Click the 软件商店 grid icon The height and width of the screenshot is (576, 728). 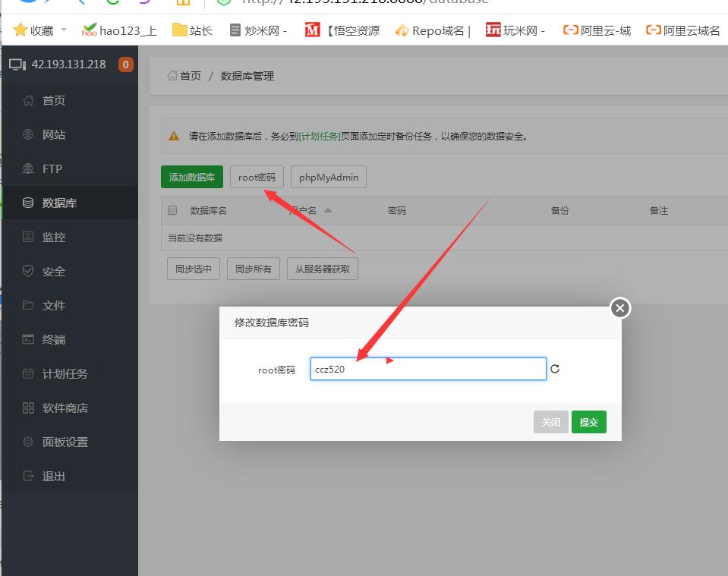pyautogui.click(x=28, y=408)
